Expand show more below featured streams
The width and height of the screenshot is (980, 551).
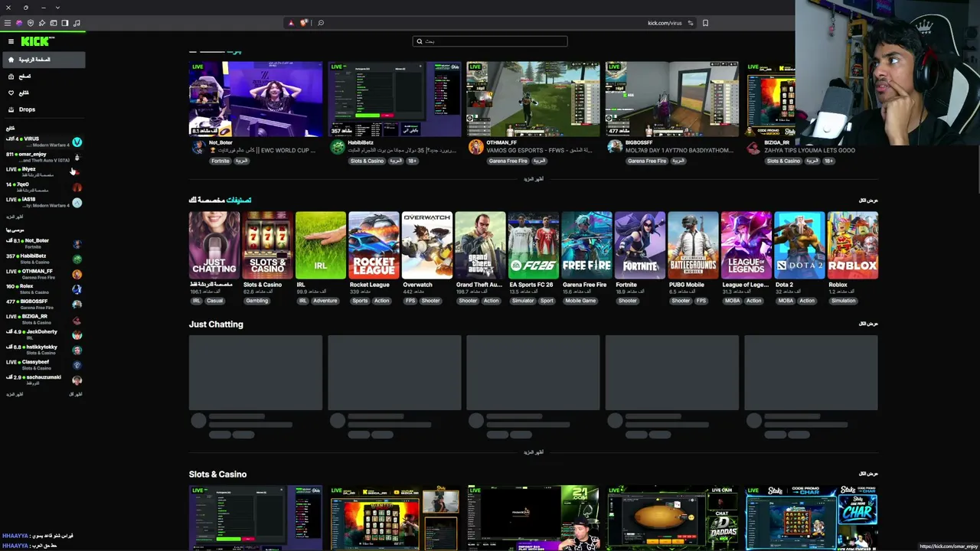(534, 179)
